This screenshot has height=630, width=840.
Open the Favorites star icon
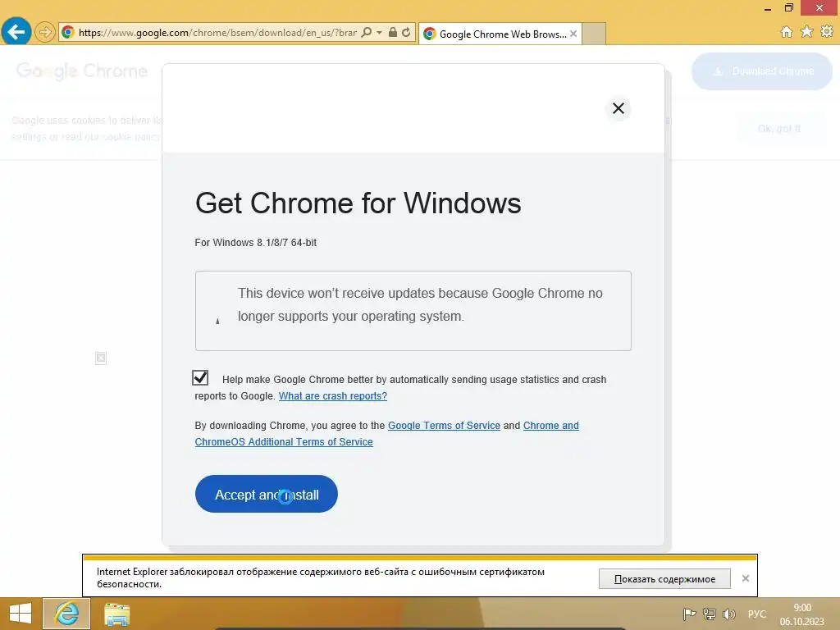(x=807, y=32)
